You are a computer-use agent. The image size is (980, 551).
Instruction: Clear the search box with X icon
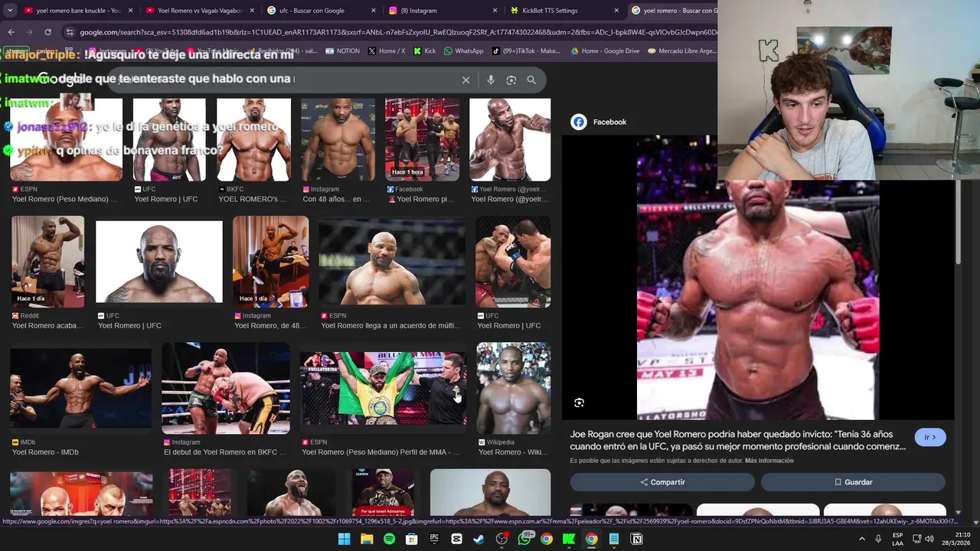pos(465,80)
